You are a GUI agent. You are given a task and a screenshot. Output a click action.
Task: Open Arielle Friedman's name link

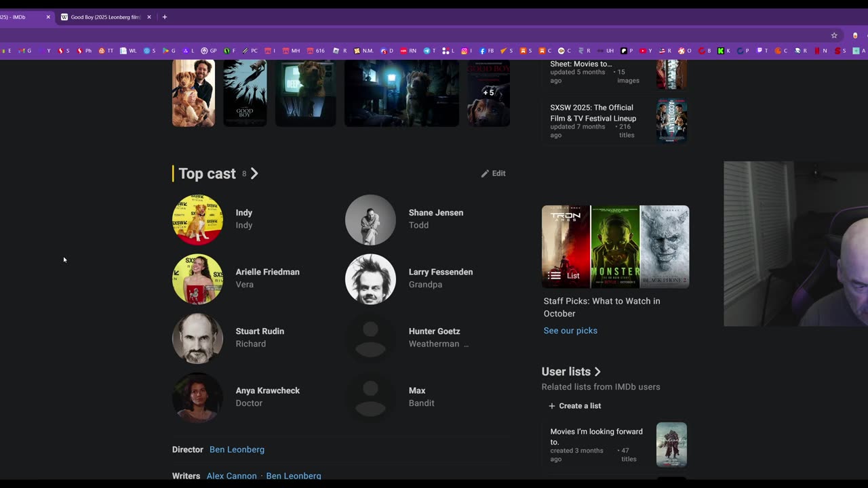click(267, 272)
